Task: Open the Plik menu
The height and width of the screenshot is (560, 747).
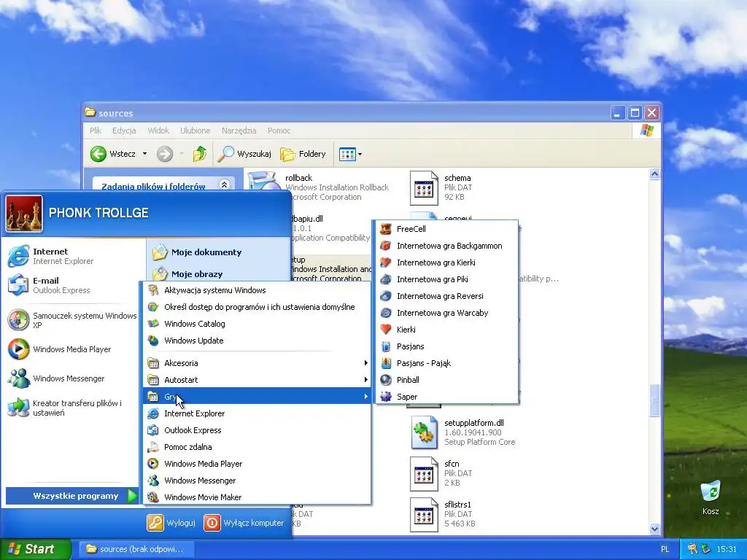Action: pos(96,131)
